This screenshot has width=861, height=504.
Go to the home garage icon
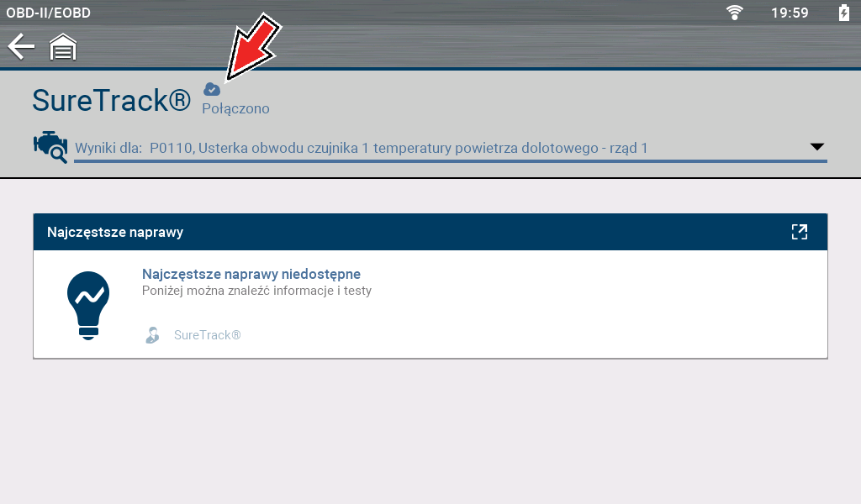coord(63,48)
